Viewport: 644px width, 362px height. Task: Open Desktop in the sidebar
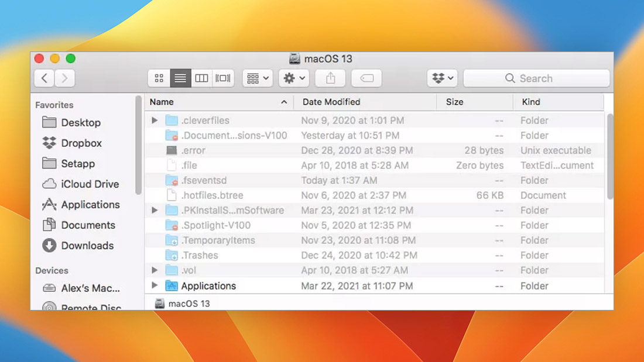(x=71, y=122)
